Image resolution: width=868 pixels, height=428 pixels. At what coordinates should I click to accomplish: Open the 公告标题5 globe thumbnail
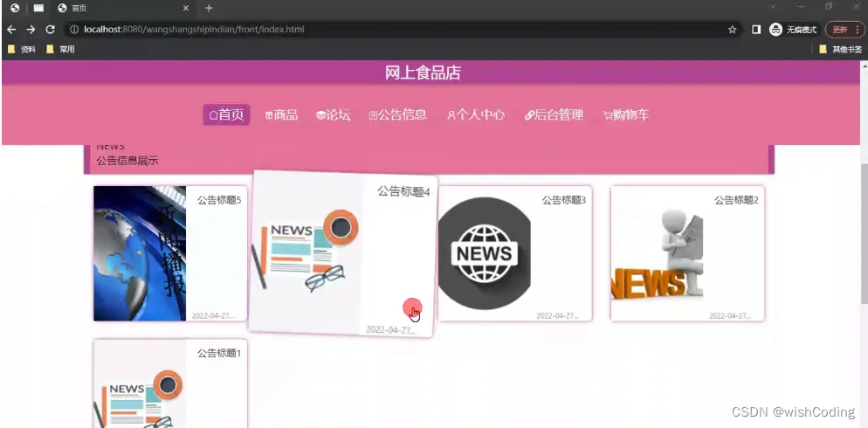(x=140, y=253)
